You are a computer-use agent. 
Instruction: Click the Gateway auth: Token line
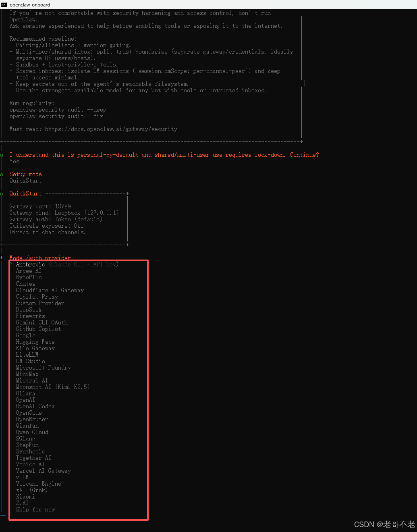56,219
